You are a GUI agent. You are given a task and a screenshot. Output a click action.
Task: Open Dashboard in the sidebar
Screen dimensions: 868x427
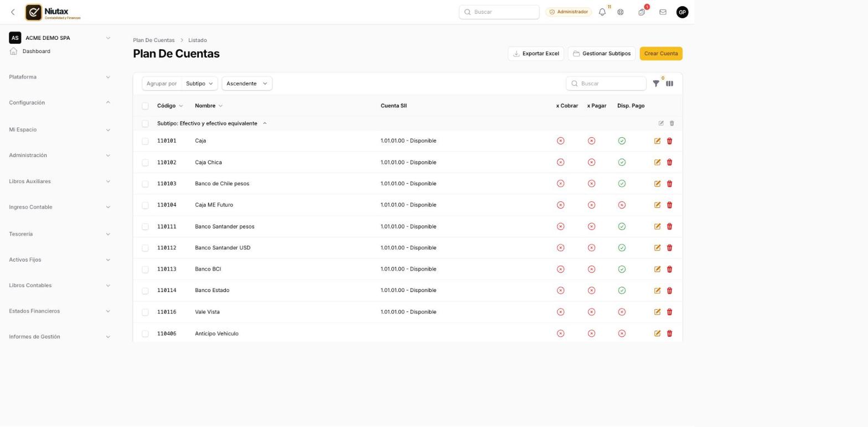click(x=37, y=51)
